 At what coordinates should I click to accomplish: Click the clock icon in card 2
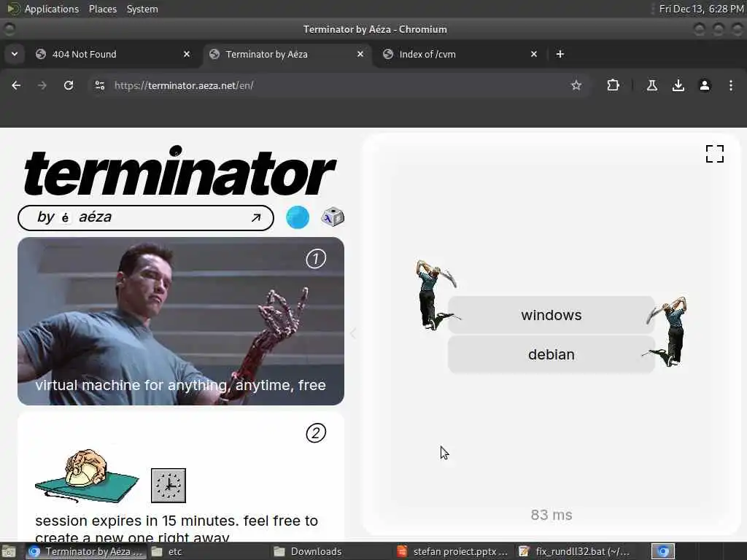click(x=169, y=485)
